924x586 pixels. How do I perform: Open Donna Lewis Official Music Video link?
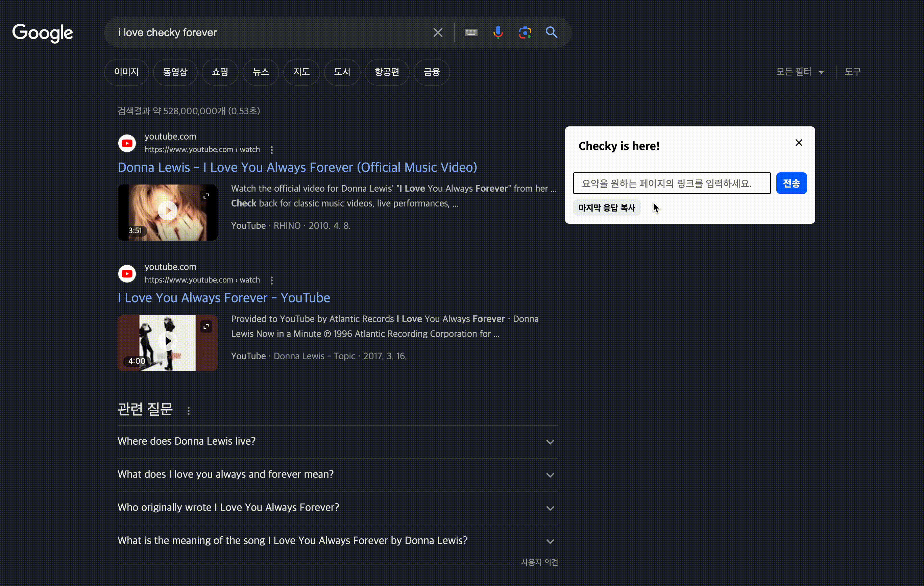pyautogui.click(x=297, y=168)
